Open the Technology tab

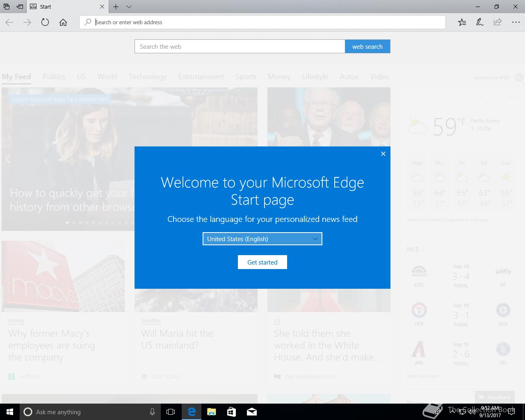148,77
